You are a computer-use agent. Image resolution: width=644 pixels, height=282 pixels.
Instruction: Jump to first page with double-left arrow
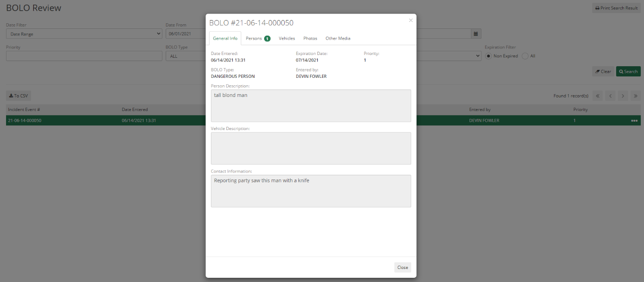pos(598,96)
